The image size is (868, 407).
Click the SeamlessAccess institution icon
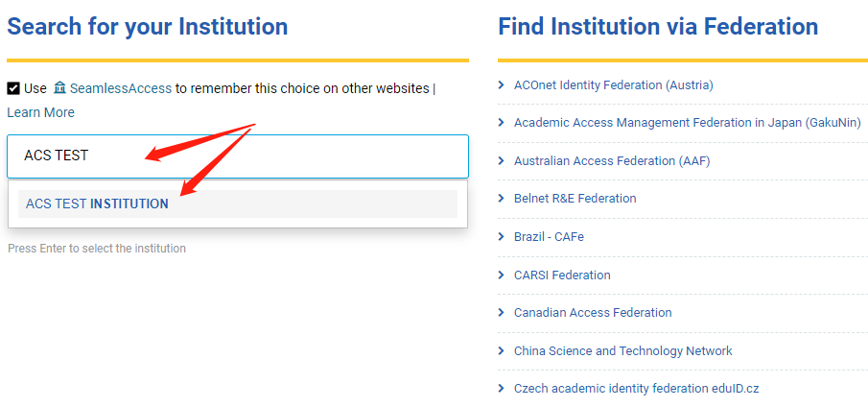[x=60, y=88]
